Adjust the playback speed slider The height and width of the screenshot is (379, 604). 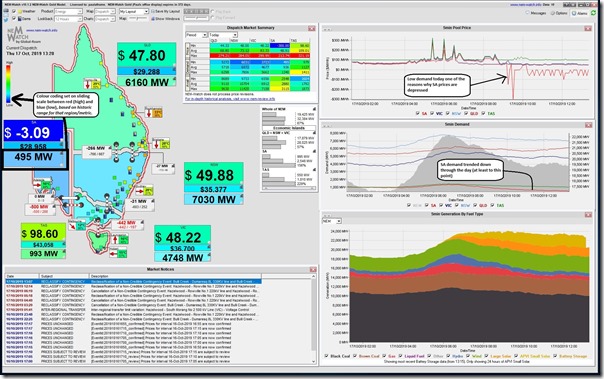[x=196, y=18]
